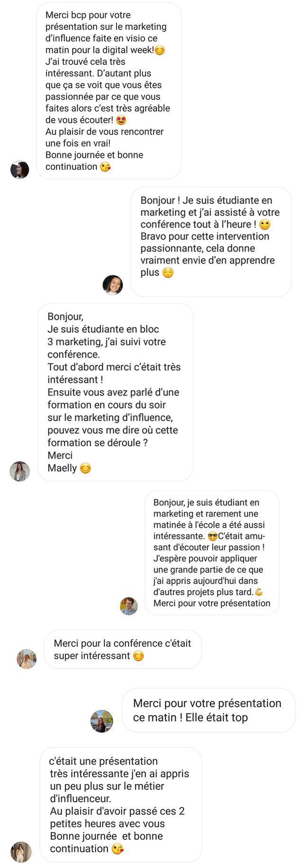This screenshot has width=303, height=868.
Task: Click the flexed-arm emoji after "plus tard."
Action: tap(259, 592)
